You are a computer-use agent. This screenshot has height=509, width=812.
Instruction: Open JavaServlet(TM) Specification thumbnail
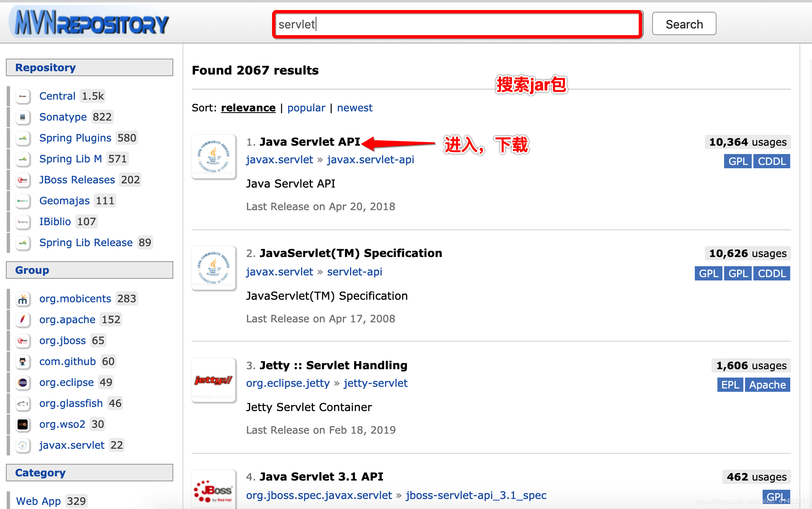(214, 268)
